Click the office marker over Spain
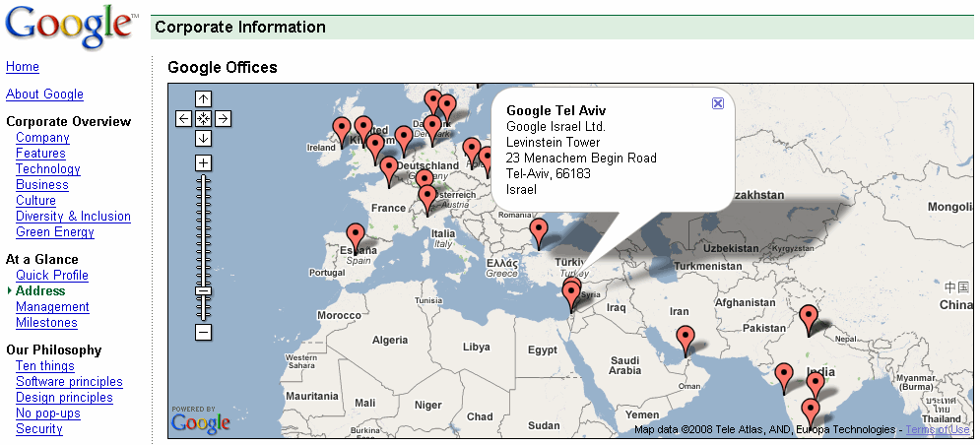This screenshot has height=445, width=980. [356, 237]
